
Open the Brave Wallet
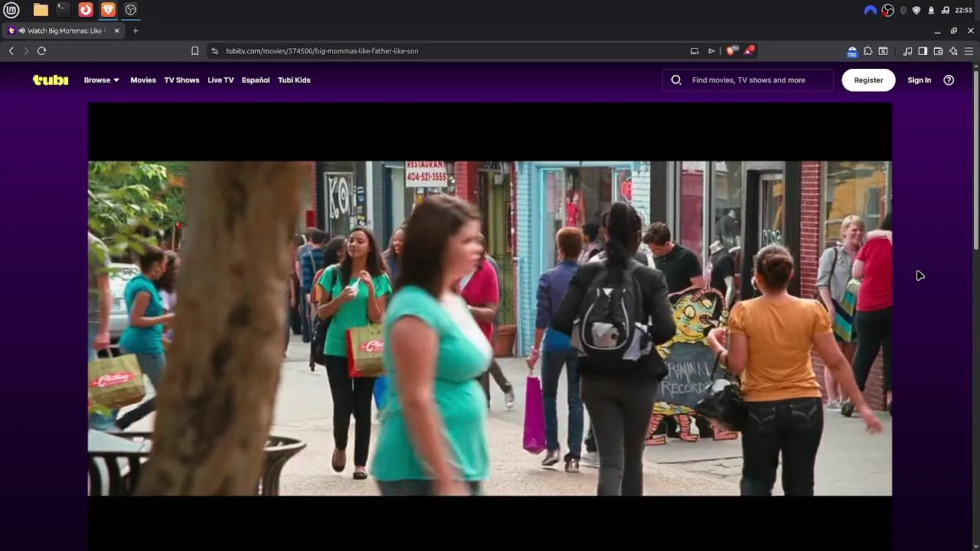coord(938,51)
